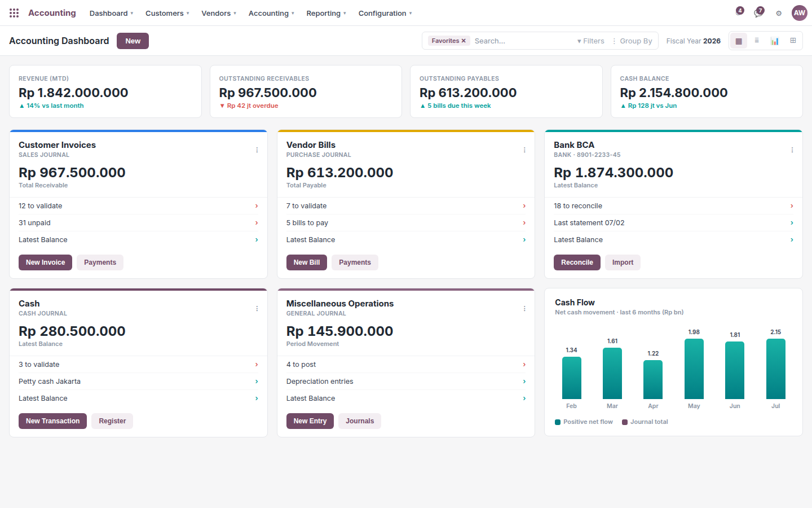Click the Register button
The height and width of the screenshot is (508, 812).
coord(112,421)
